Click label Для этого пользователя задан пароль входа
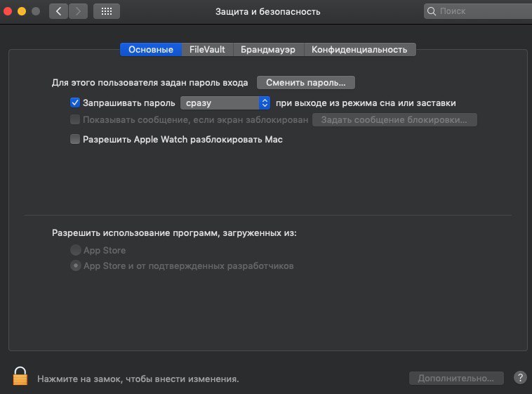532x394 pixels. [150, 83]
